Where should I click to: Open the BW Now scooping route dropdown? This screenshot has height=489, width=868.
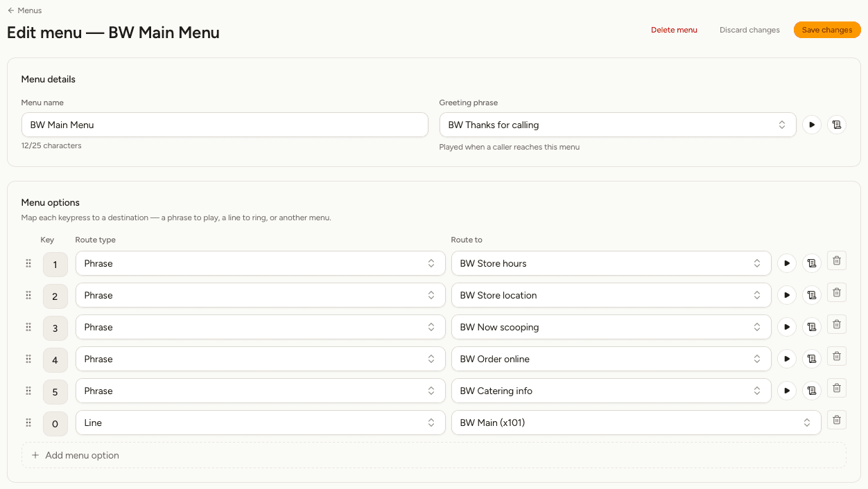click(611, 327)
